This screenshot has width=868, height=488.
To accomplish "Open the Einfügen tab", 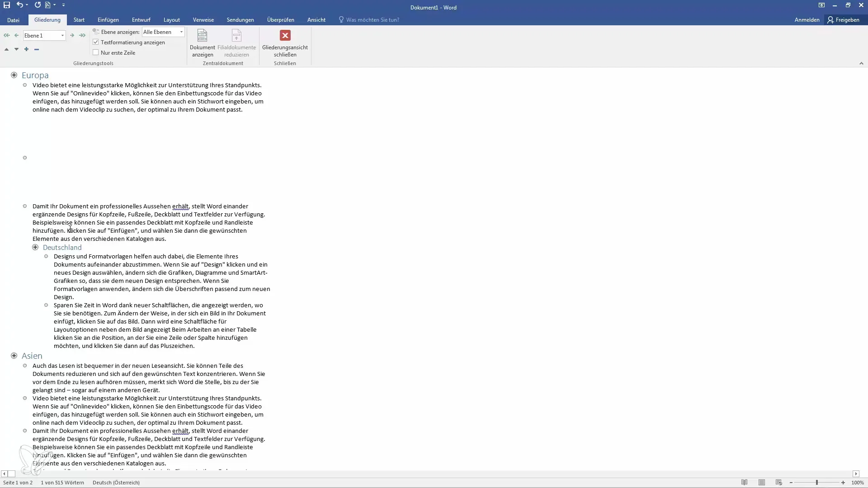I will click(x=108, y=20).
